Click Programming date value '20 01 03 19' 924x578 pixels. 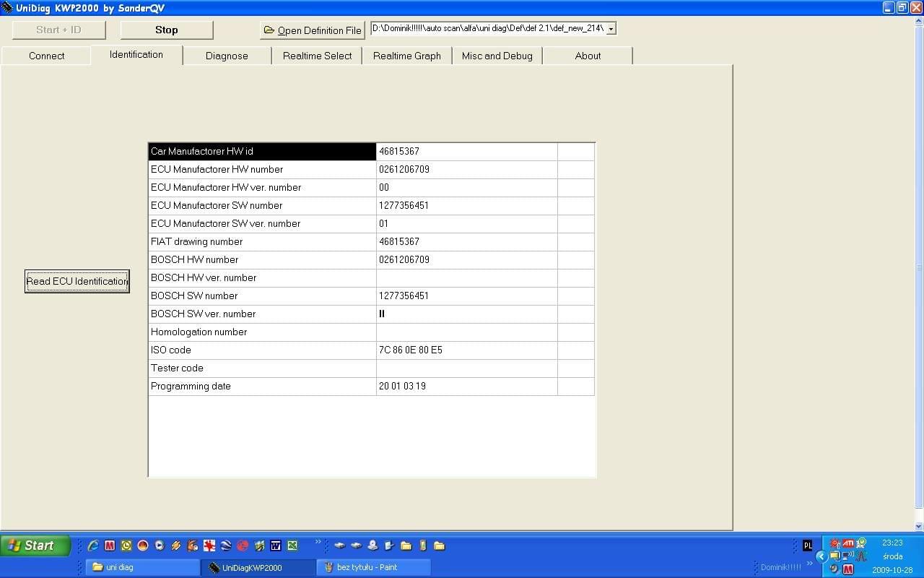(467, 387)
